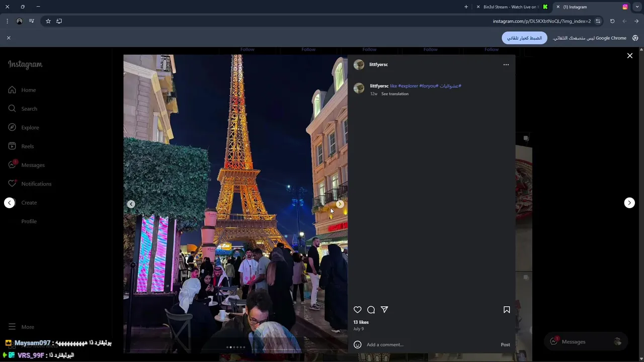Expand the More menu in sidebar
The width and height of the screenshot is (644, 362).
click(x=21, y=327)
